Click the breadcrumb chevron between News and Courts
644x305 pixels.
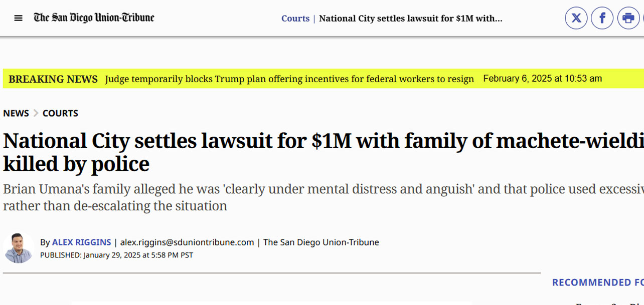(36, 113)
